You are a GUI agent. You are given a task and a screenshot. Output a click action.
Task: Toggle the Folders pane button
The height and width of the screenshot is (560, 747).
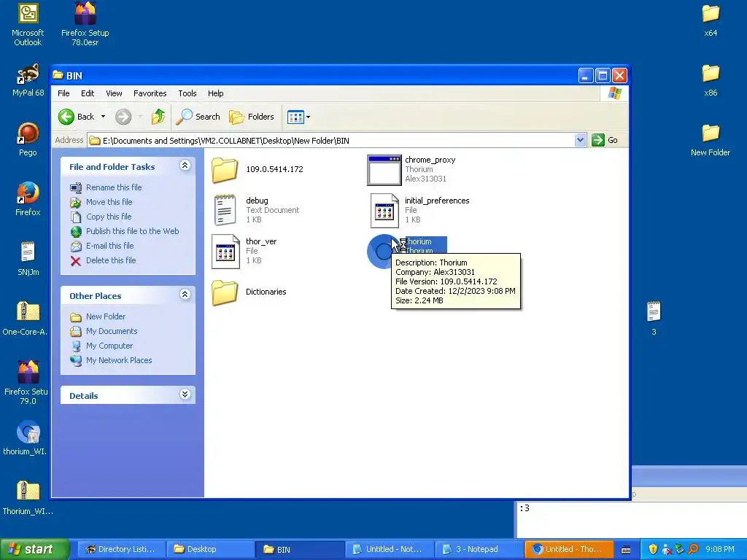coord(252,117)
